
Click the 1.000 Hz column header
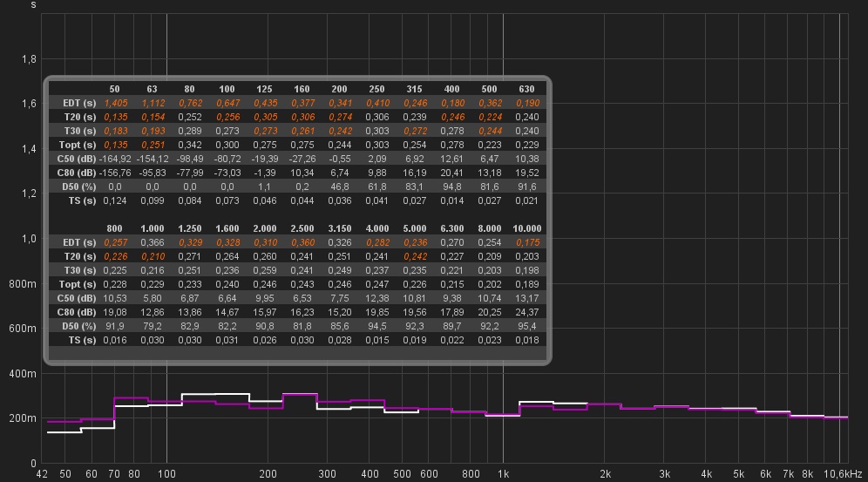tap(152, 228)
